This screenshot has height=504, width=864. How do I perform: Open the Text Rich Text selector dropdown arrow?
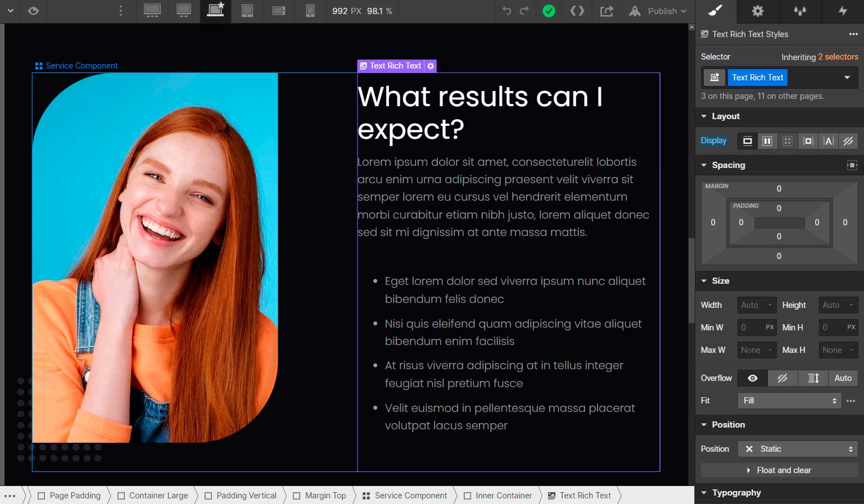pyautogui.click(x=847, y=78)
